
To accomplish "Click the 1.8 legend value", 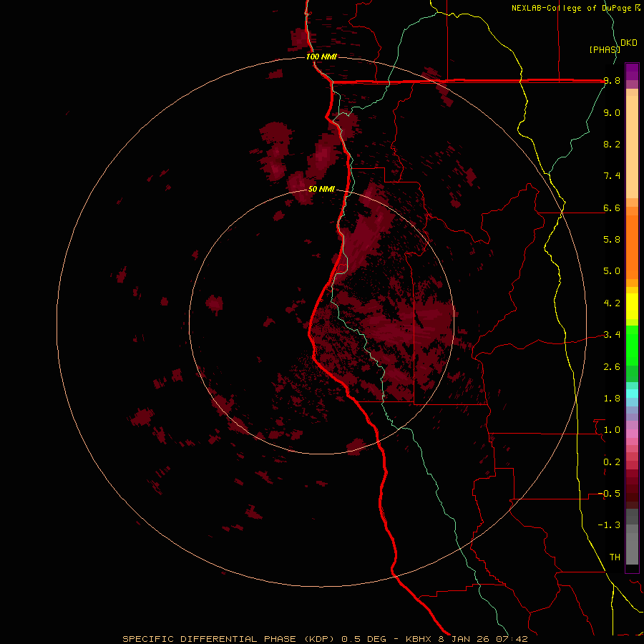I will (612, 399).
